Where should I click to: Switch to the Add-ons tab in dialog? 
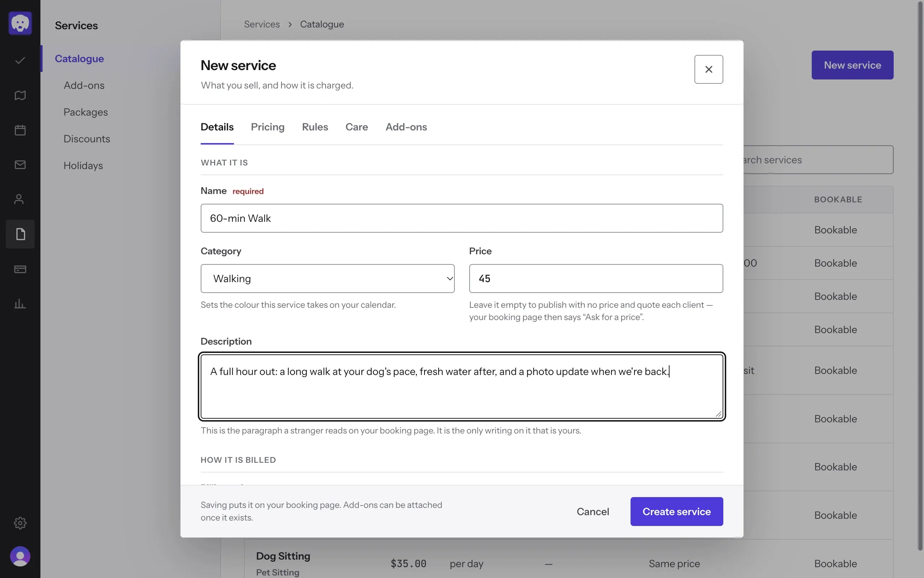406,127
